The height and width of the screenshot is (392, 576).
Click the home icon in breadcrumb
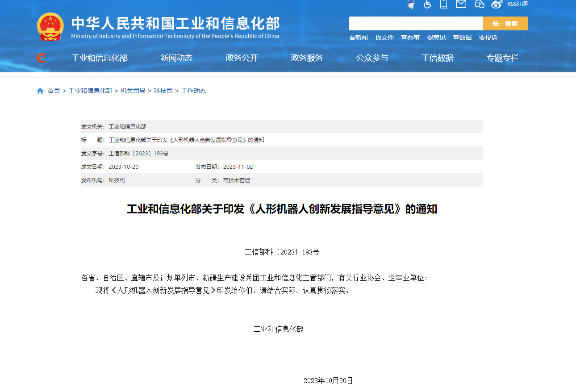(40, 91)
